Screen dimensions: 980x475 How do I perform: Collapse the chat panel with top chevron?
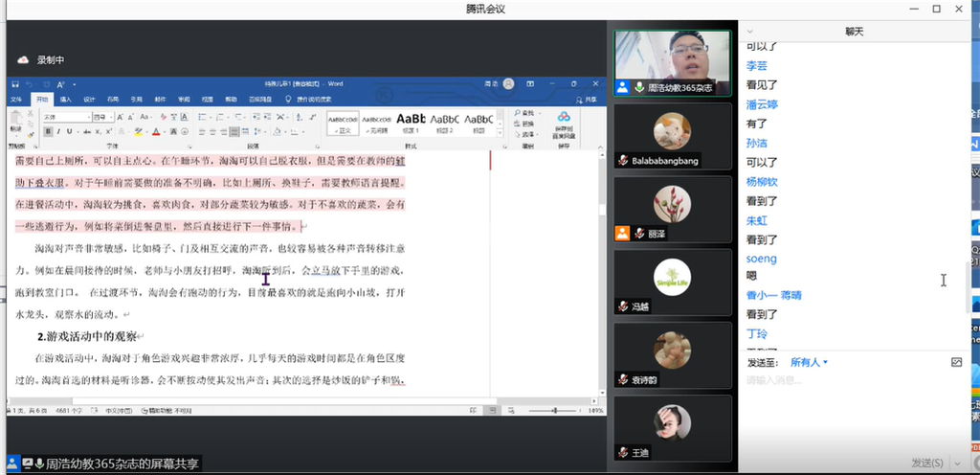click(x=749, y=33)
